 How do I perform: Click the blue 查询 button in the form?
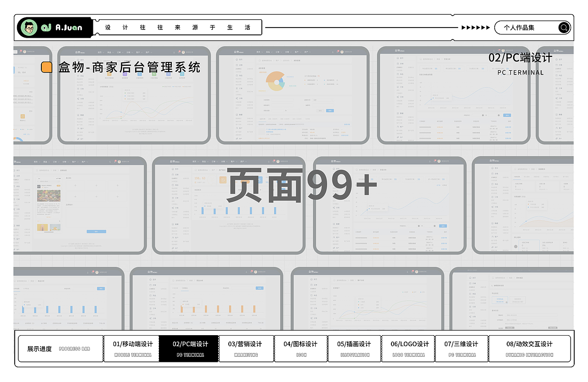pos(330,111)
